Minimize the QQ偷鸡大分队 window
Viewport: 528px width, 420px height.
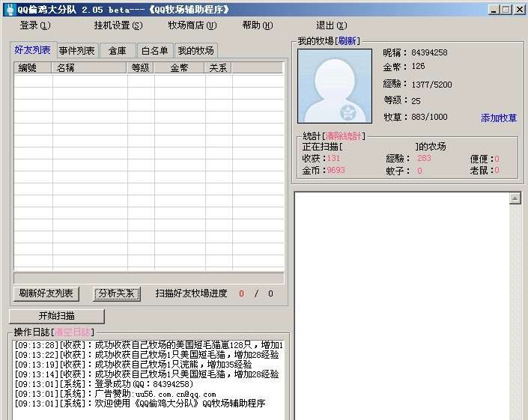494,10
